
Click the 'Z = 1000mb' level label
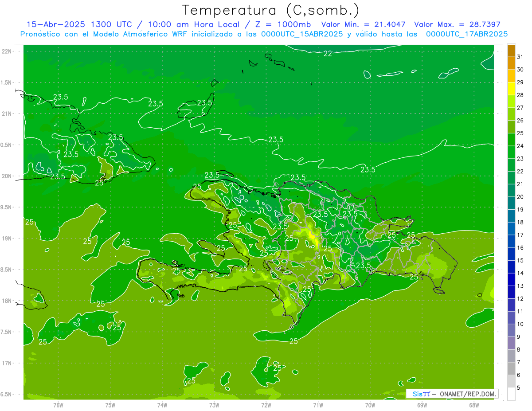point(282,24)
